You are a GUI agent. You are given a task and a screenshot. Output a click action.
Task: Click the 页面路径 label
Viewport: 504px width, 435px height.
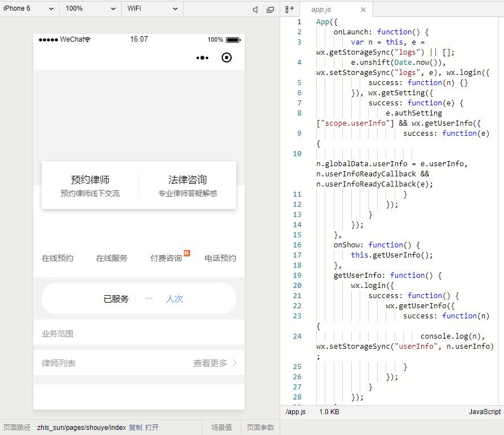point(17,428)
